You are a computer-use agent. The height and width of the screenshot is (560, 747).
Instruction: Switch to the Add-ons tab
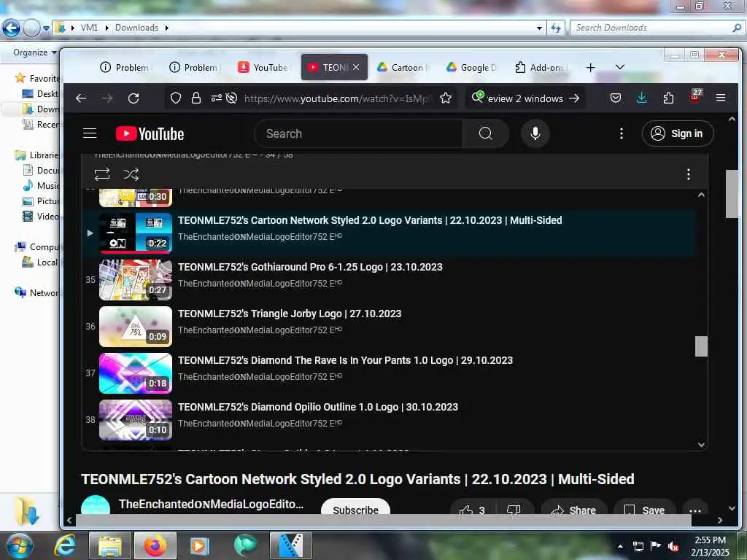pos(541,68)
